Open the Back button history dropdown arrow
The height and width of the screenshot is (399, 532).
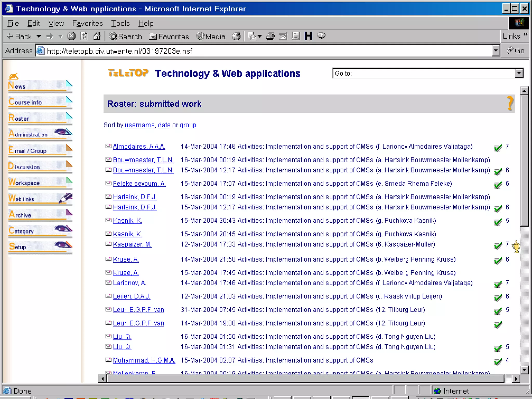click(x=39, y=36)
